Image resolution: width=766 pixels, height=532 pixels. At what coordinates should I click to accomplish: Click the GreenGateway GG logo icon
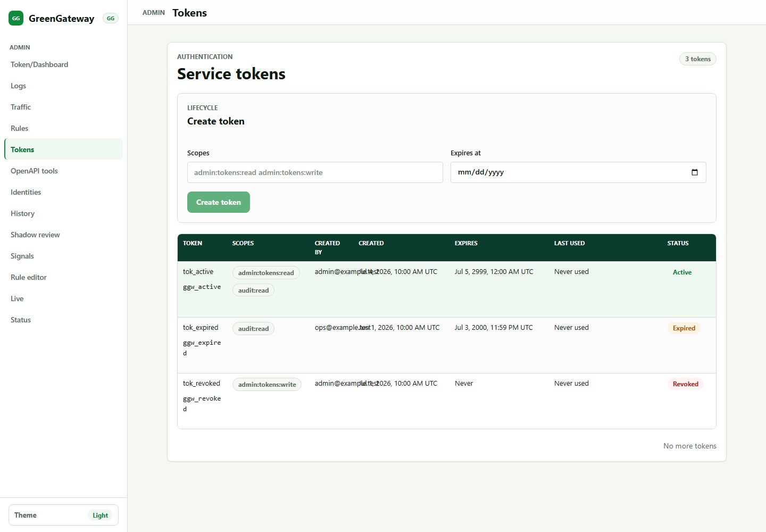(16, 18)
